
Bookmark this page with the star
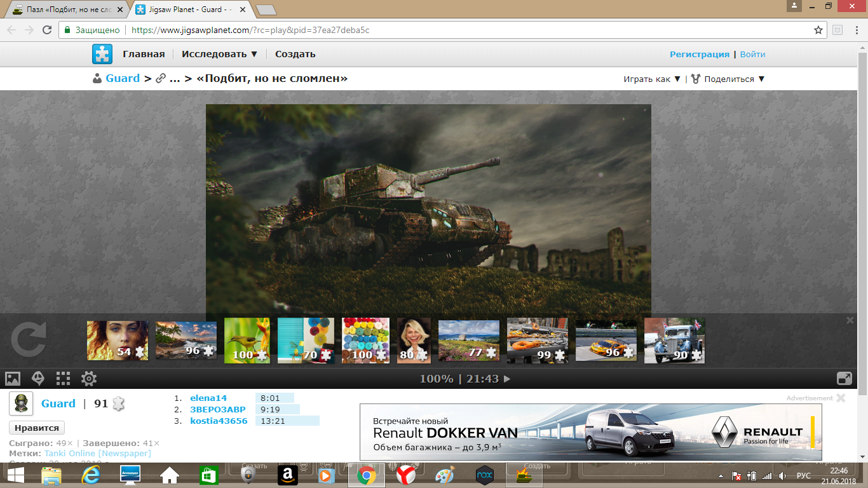click(818, 30)
